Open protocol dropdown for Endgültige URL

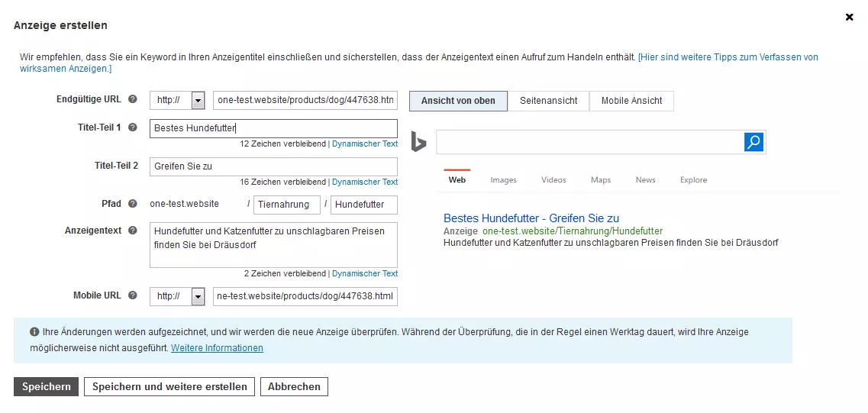tap(198, 101)
